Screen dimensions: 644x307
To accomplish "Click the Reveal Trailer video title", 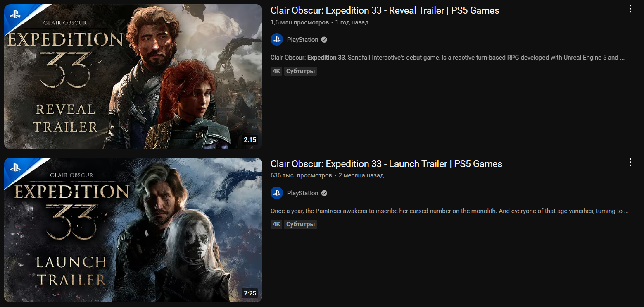I will [x=385, y=10].
